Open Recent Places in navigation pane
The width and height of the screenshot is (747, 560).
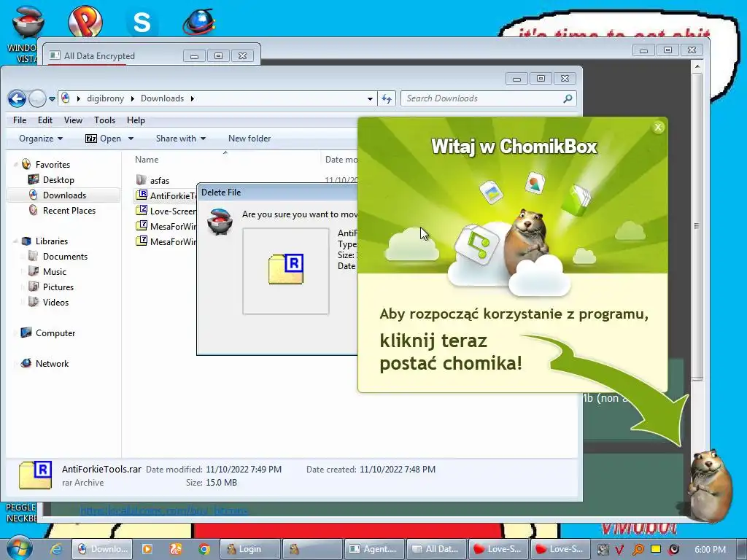click(x=69, y=211)
